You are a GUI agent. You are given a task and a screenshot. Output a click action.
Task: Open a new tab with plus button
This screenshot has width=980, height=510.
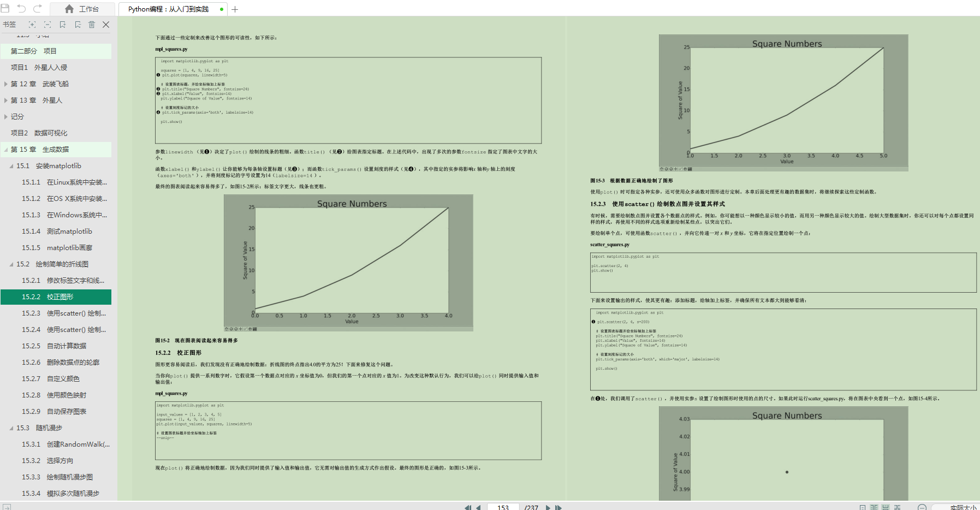coord(235,9)
